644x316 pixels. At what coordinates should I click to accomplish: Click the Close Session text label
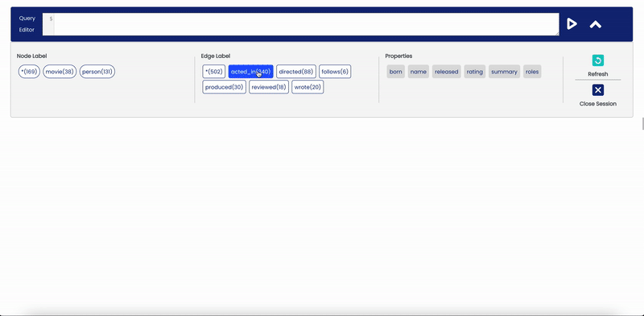pyautogui.click(x=598, y=104)
